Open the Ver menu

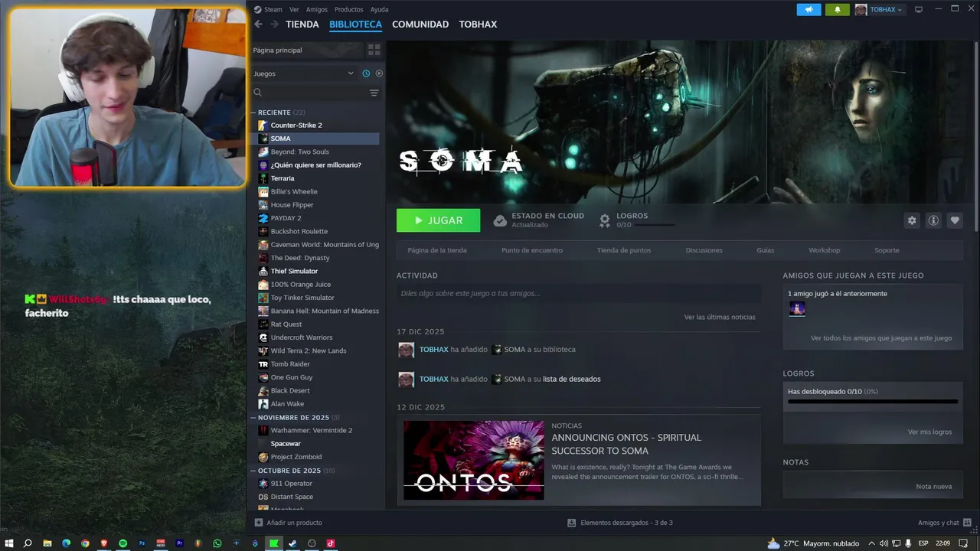(x=294, y=9)
